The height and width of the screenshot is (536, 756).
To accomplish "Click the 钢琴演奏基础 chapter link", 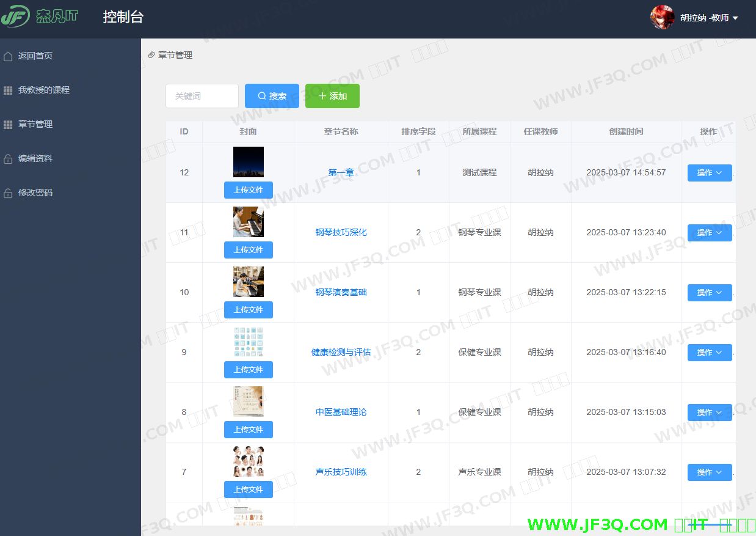I will (341, 292).
